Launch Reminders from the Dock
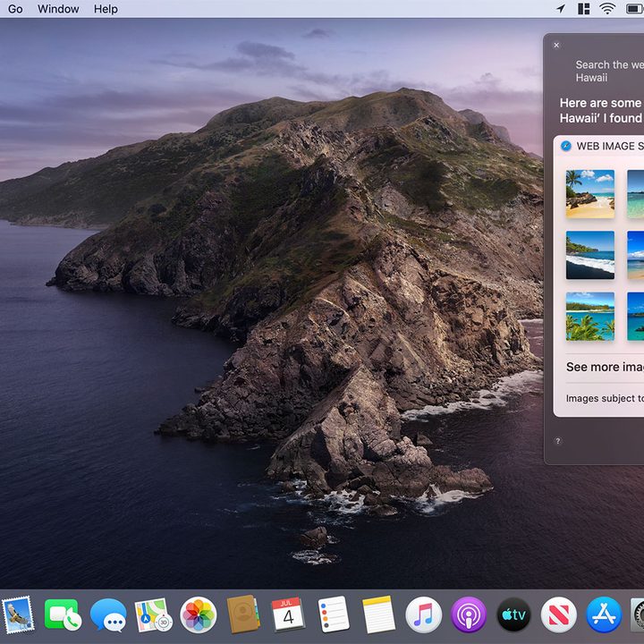644x644 pixels. (x=334, y=614)
